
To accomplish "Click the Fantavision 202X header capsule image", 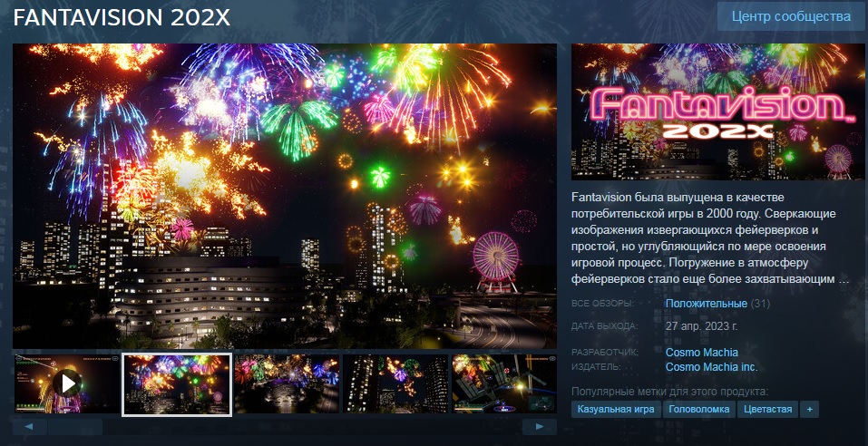I will [718, 111].
